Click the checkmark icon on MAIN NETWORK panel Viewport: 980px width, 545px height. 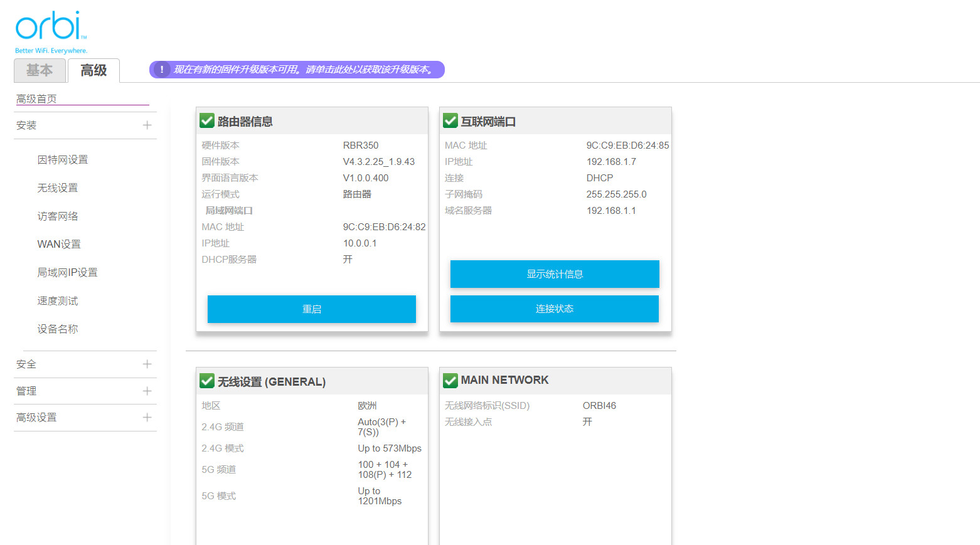[x=450, y=380]
